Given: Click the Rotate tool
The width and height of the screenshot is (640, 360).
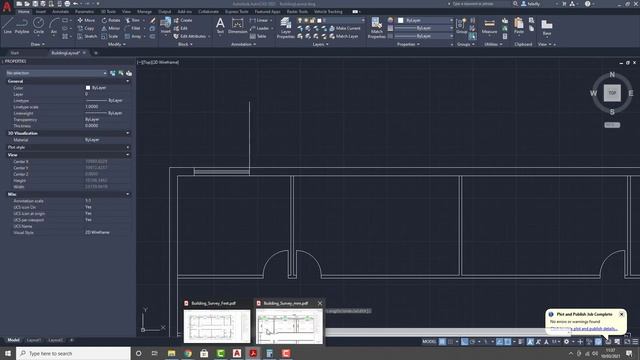Looking at the screenshot, I should 111,20.
